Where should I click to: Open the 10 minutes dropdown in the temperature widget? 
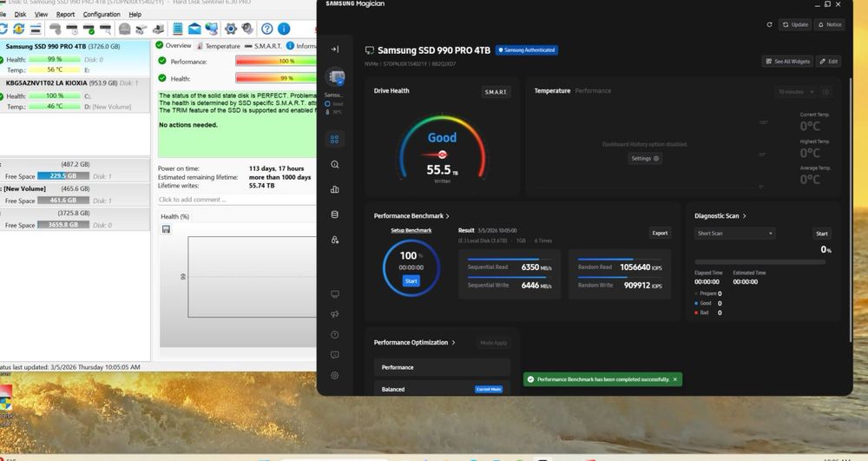click(795, 92)
